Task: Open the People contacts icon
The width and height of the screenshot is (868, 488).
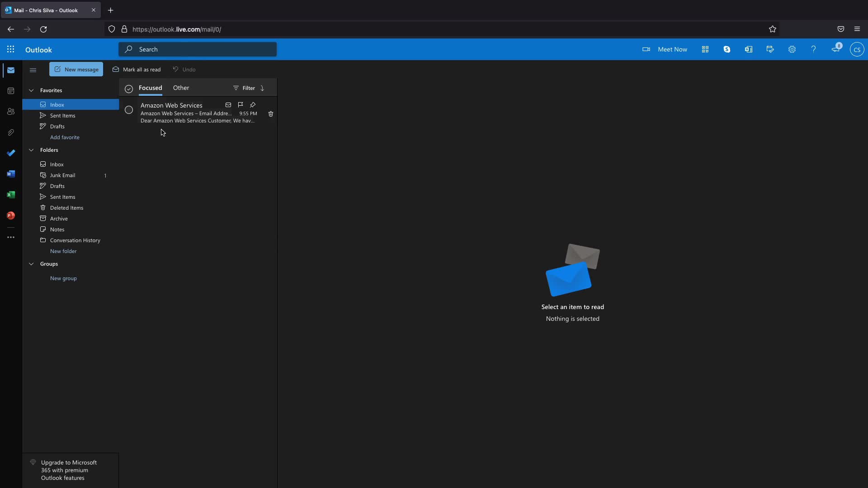Action: (11, 112)
